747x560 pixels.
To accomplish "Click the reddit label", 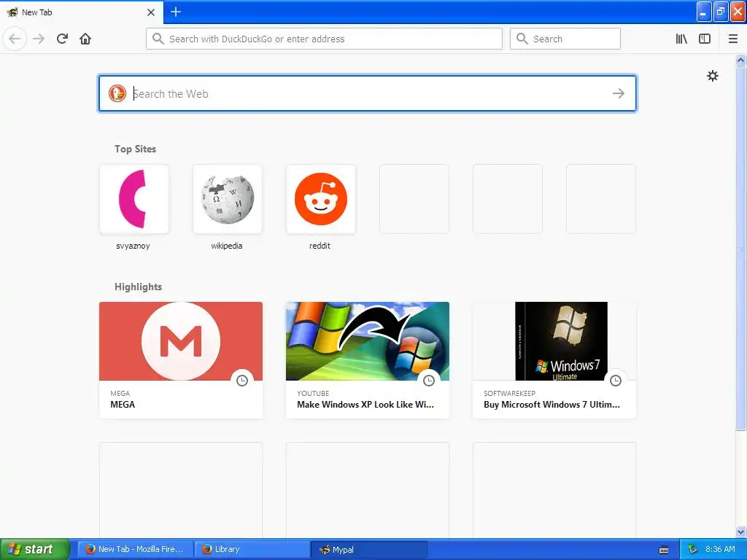I will click(320, 246).
